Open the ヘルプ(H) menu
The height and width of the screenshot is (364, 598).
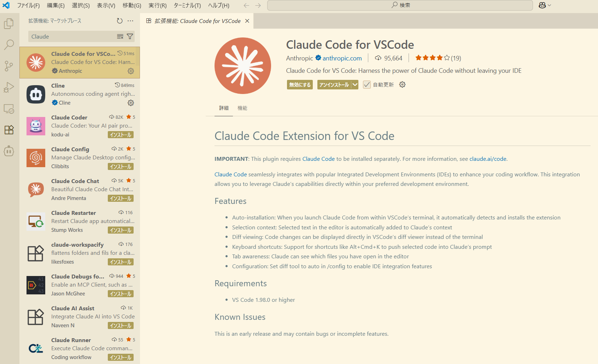[218, 5]
